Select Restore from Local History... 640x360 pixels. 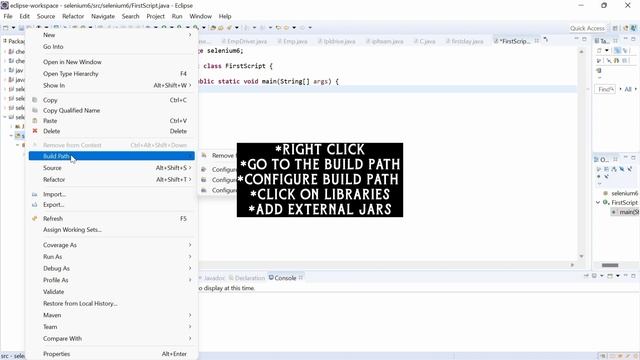[x=111, y=304]
